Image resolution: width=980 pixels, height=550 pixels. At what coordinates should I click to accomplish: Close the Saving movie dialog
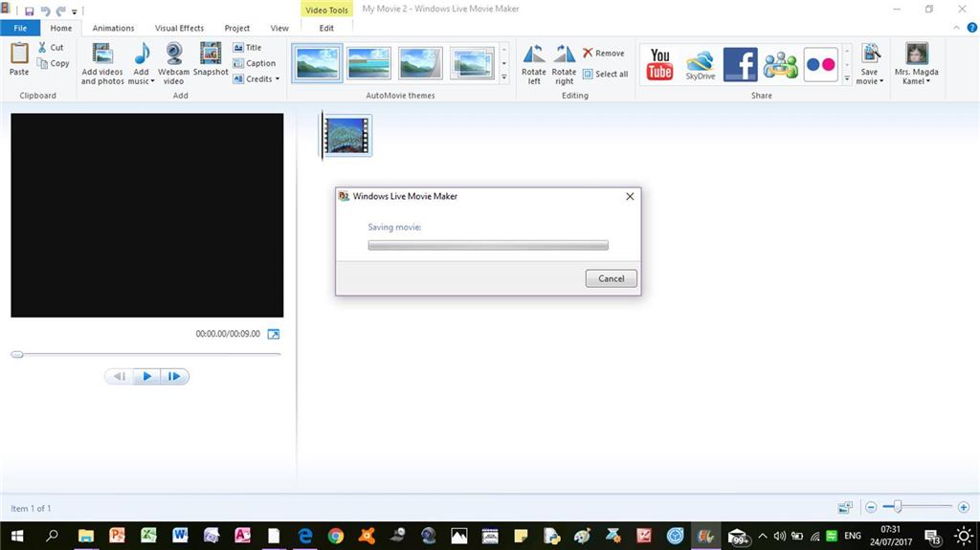click(630, 196)
